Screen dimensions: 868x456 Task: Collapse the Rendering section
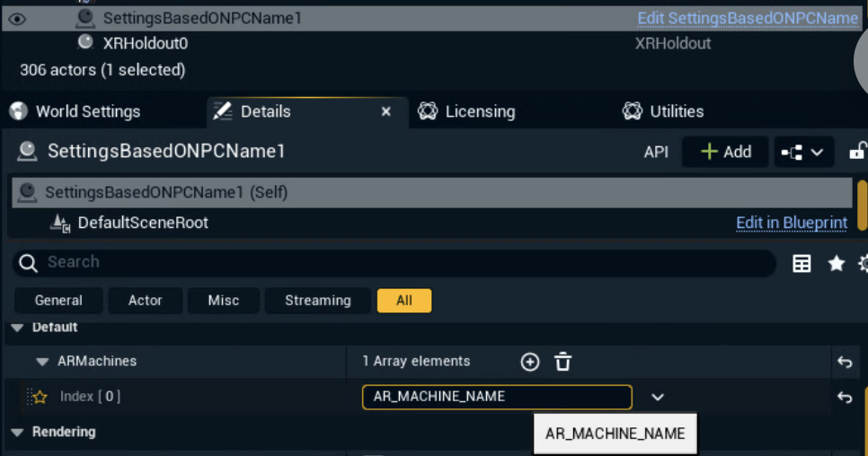17,433
